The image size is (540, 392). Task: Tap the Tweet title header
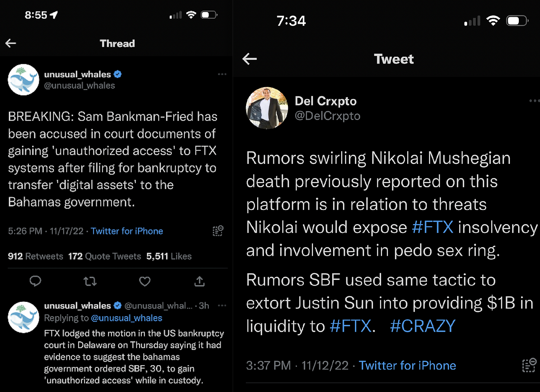(394, 59)
